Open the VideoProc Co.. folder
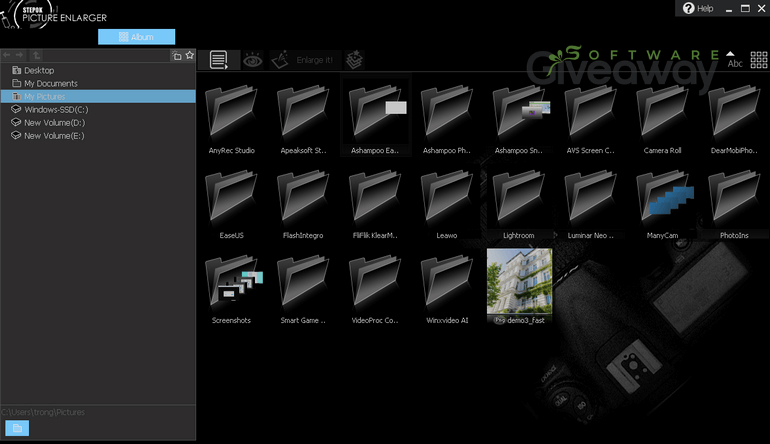 click(x=375, y=289)
